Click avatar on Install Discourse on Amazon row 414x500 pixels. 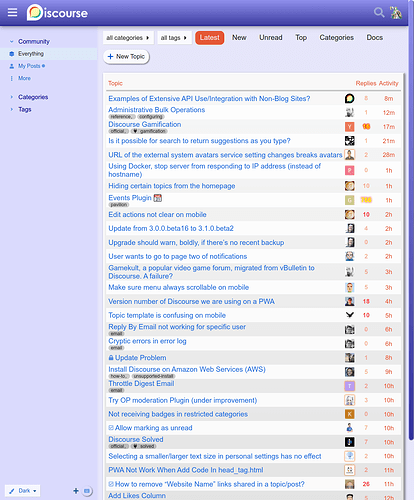(349, 372)
